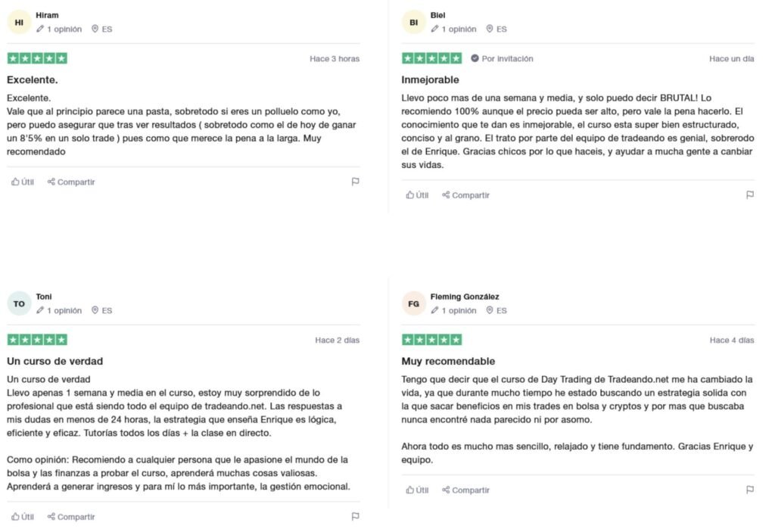The image size is (775, 532).
Task: Flag Biel's Inmejorable review
Action: coord(750,194)
